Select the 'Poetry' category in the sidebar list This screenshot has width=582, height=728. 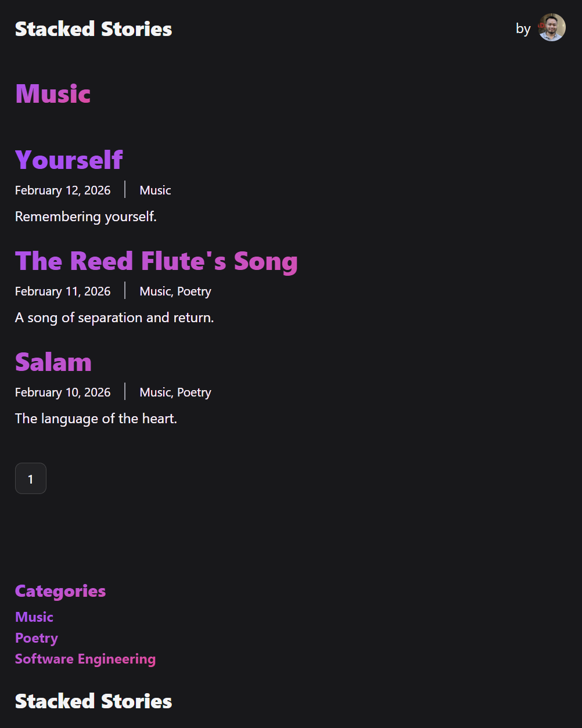tap(36, 637)
